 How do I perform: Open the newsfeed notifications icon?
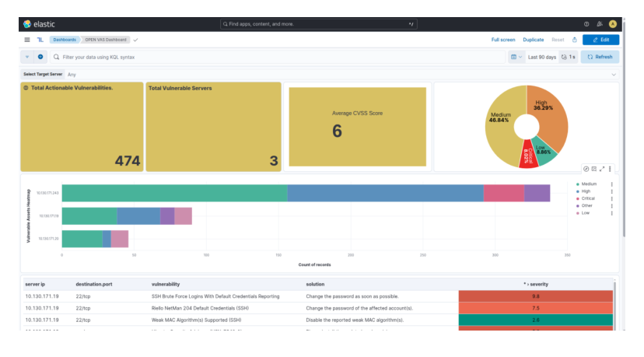[600, 24]
